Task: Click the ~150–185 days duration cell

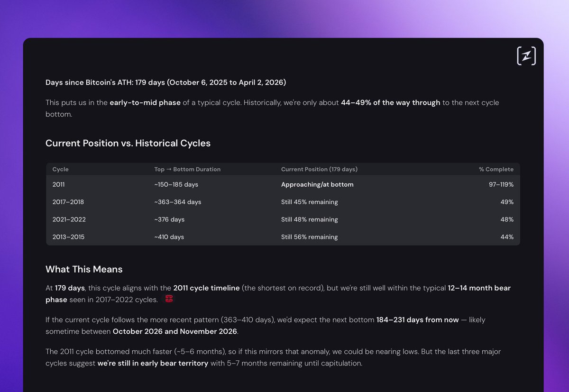Action: point(176,184)
